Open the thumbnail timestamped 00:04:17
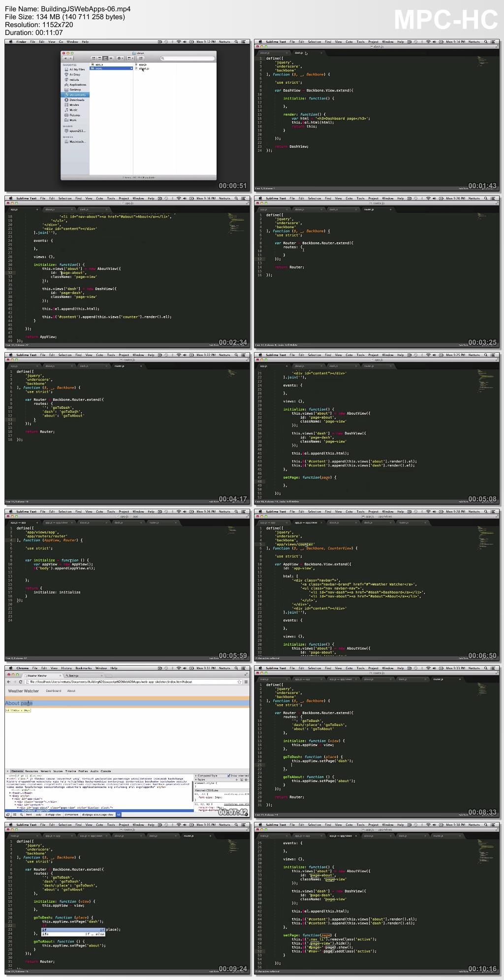The height and width of the screenshot is (980, 504). click(x=127, y=428)
